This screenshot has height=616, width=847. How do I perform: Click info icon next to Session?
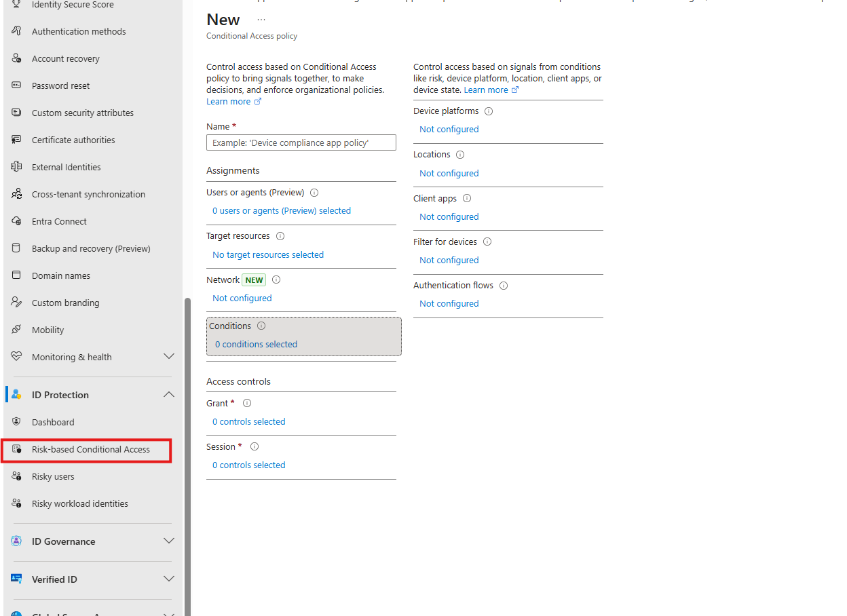pyautogui.click(x=255, y=446)
